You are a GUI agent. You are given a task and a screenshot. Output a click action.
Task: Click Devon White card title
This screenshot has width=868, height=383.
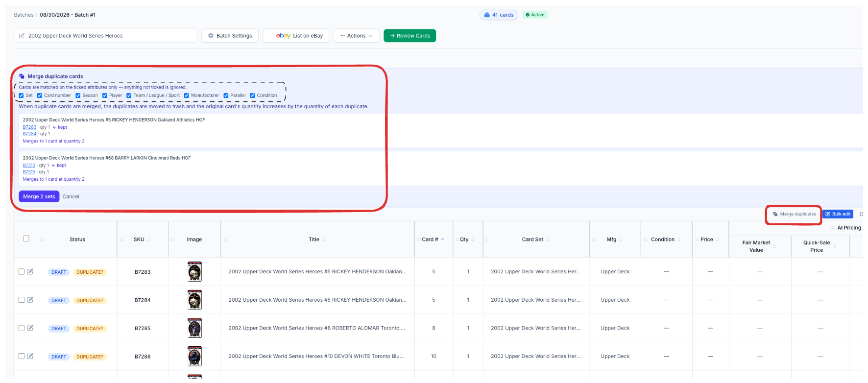[316, 356]
